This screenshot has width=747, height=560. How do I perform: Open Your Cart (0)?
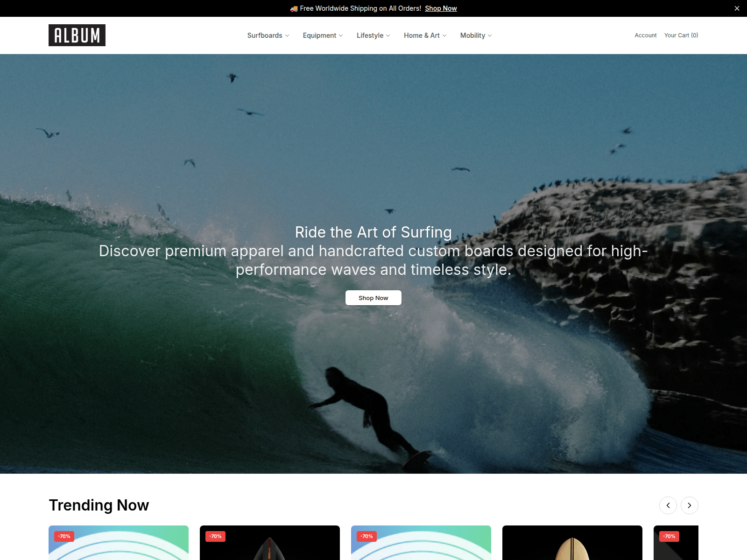click(681, 35)
